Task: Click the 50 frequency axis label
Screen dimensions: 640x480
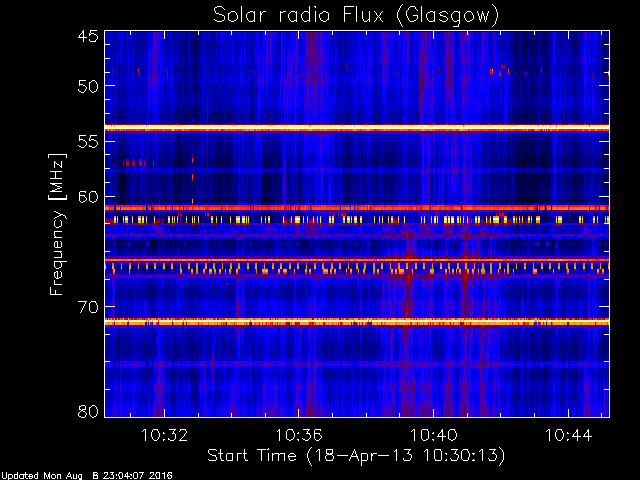Action: [88, 86]
